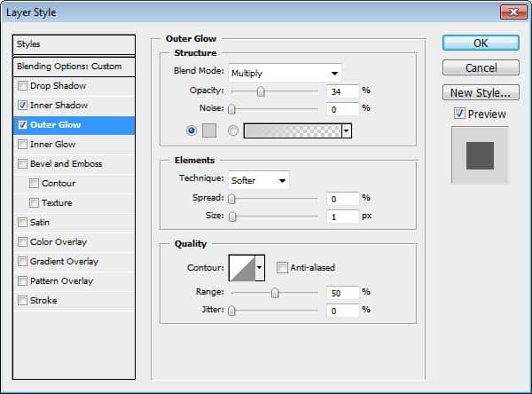Select the gradient radio button
The image size is (532, 394).
tap(233, 130)
